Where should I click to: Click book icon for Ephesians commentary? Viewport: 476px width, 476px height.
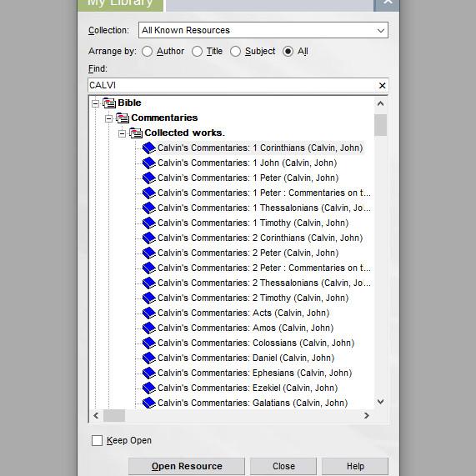[x=149, y=373]
